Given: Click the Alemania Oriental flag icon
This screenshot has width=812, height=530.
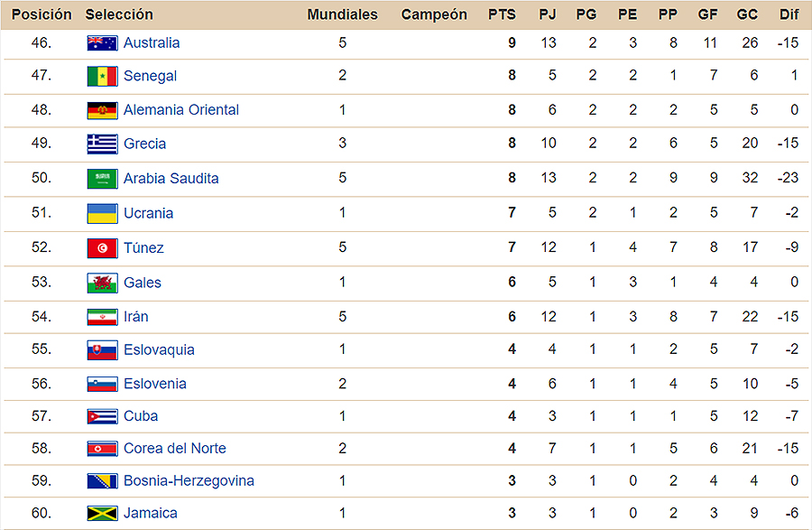Looking at the screenshot, I should [102, 110].
